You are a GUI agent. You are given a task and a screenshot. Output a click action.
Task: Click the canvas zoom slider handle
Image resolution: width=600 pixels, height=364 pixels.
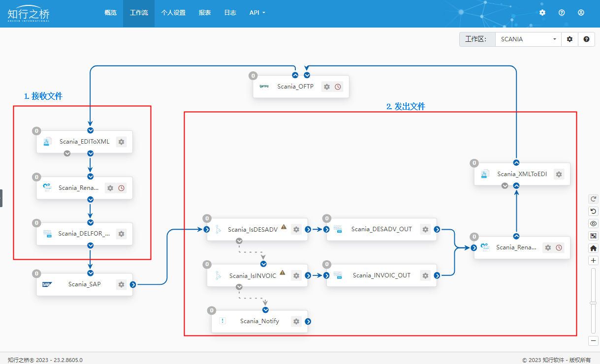click(594, 303)
